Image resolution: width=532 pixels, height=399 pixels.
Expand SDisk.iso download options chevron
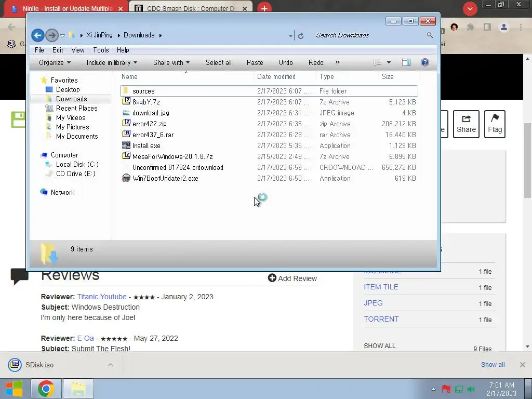pyautogui.click(x=111, y=365)
